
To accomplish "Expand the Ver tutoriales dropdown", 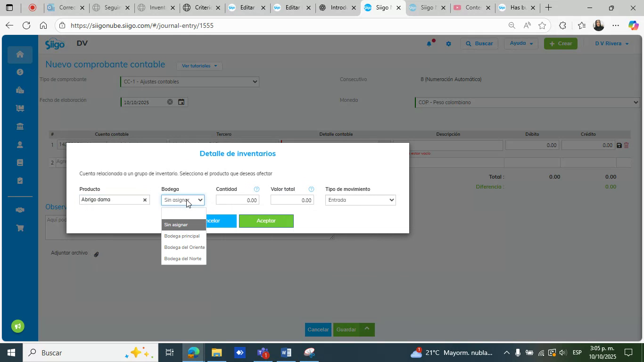I will tap(199, 66).
